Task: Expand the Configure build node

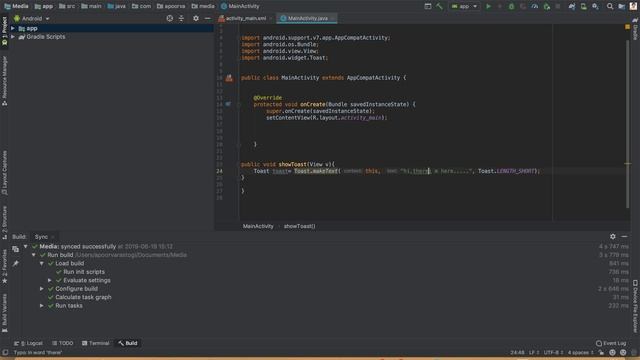Action: (x=42, y=289)
